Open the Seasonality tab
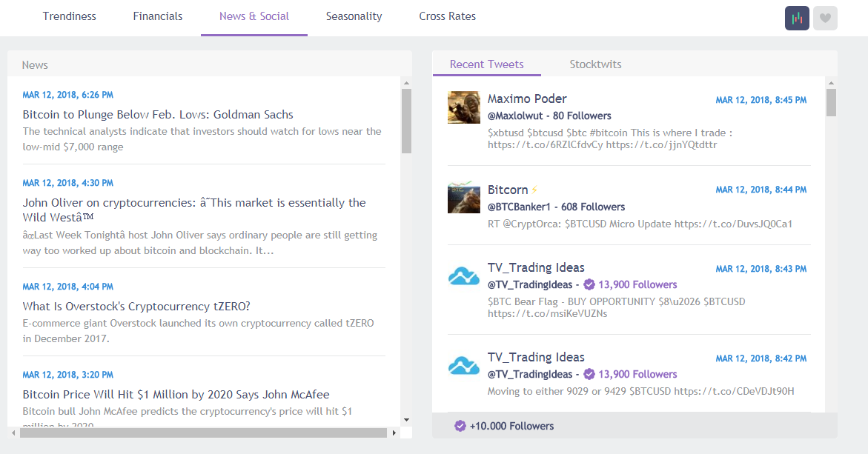Image resolution: width=868 pixels, height=454 pixels. point(354,16)
